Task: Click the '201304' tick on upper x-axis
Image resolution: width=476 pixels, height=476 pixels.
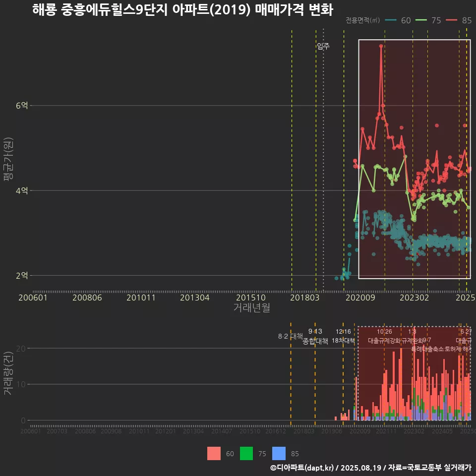Action: [194, 297]
